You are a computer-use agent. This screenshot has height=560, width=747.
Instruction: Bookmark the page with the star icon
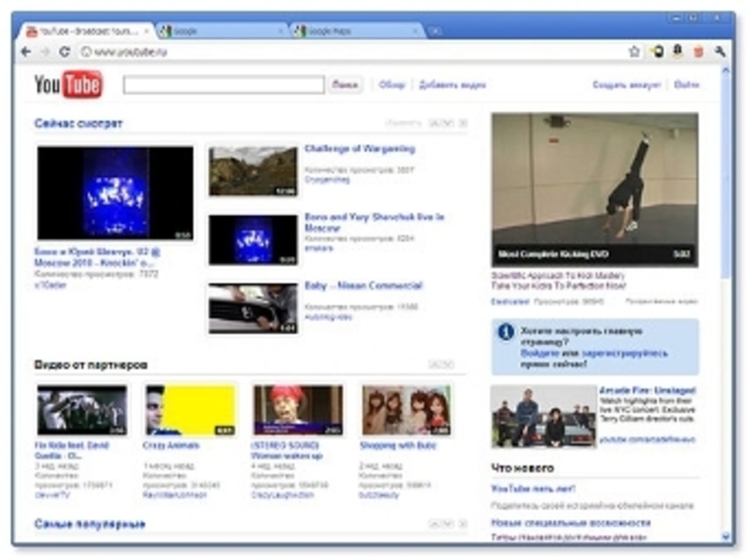[634, 52]
